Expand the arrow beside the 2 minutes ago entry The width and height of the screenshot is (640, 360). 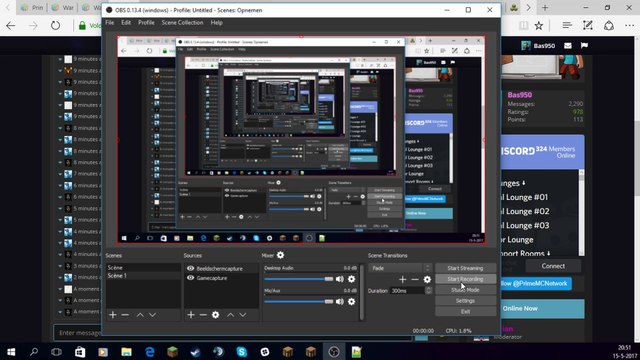pos(60,278)
